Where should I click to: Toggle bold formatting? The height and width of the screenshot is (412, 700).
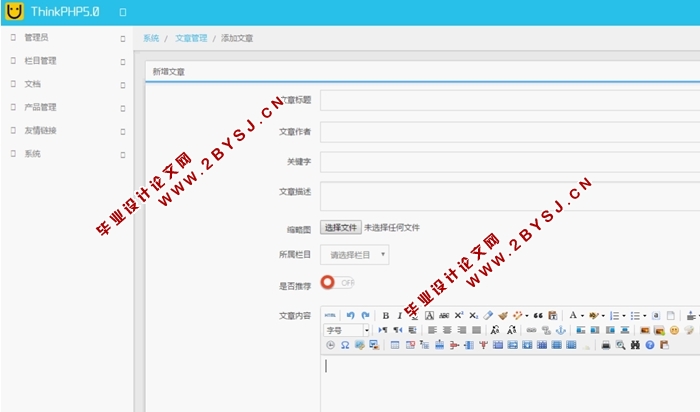(x=386, y=316)
